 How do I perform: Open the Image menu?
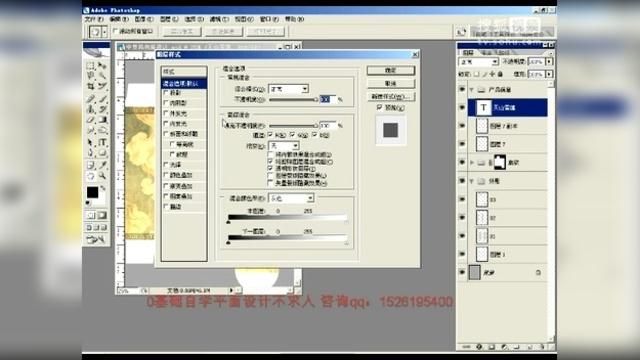pos(144,19)
